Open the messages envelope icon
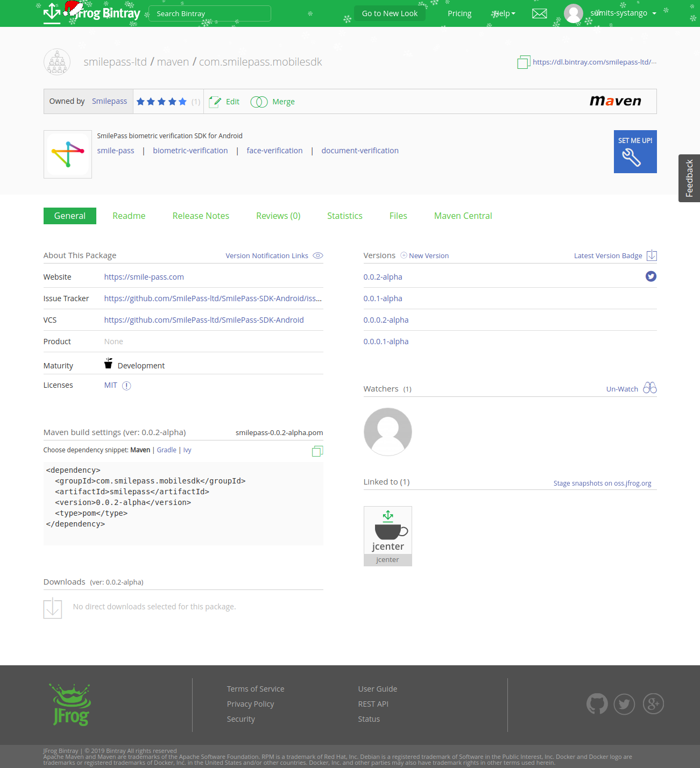 click(539, 13)
